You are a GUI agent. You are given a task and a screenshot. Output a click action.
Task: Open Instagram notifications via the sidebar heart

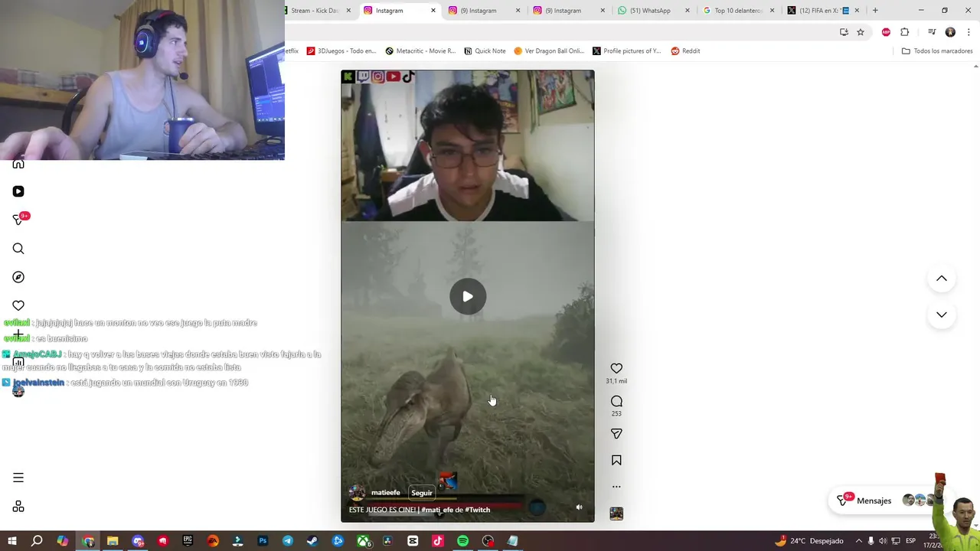click(18, 305)
